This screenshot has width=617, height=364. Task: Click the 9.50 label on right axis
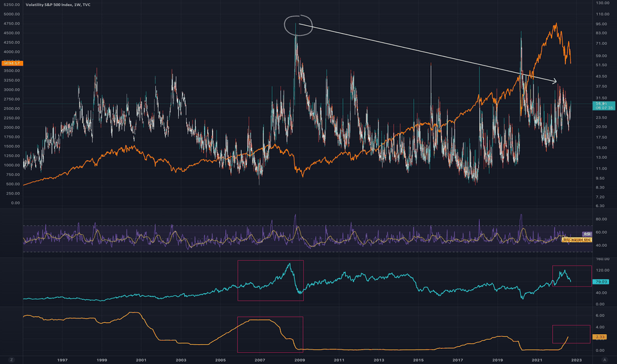pos(600,178)
